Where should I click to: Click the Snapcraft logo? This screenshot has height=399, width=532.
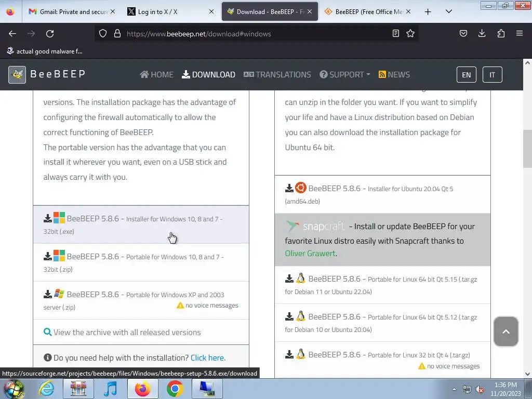(315, 226)
